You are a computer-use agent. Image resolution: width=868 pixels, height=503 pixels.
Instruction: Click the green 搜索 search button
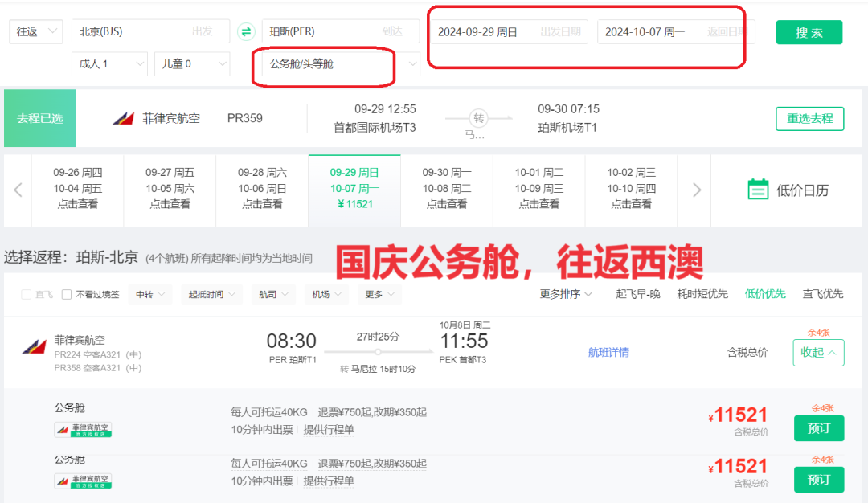809,32
